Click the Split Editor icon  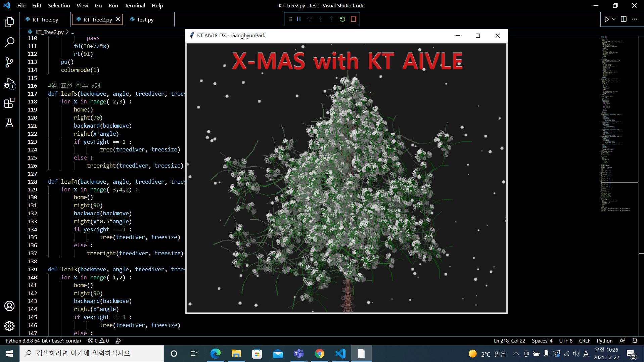point(624,19)
